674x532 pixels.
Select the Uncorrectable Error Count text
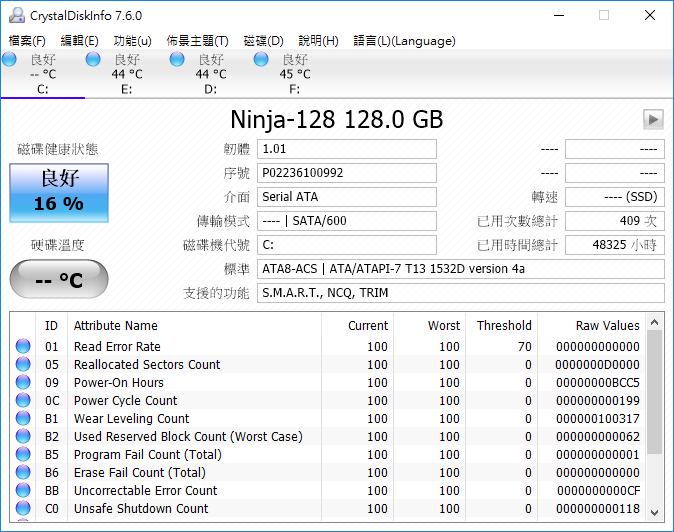pyautogui.click(x=145, y=490)
